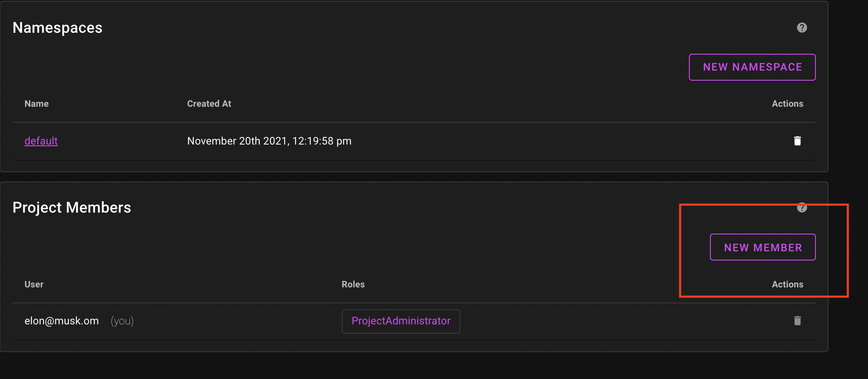Click the (you) label beside the email
Screen dimensions: 868x379
click(x=122, y=321)
